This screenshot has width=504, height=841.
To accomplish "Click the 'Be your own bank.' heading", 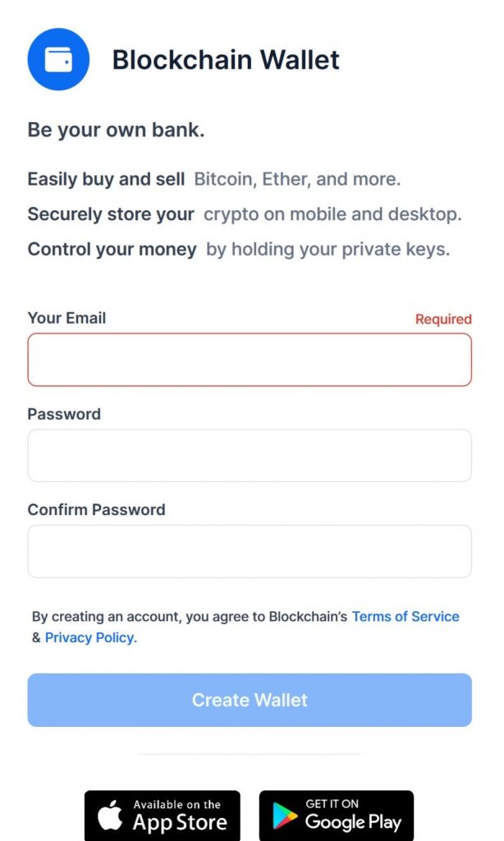I will tap(117, 130).
